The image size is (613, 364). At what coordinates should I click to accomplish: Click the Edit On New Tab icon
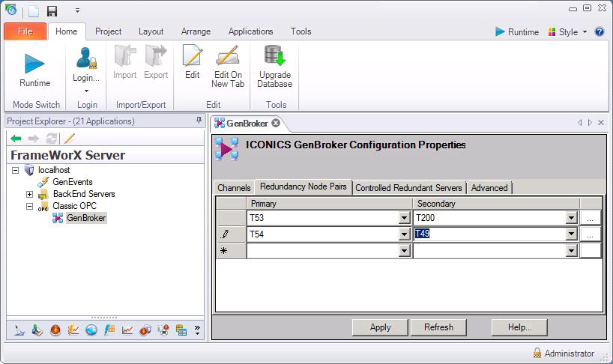pos(228,57)
